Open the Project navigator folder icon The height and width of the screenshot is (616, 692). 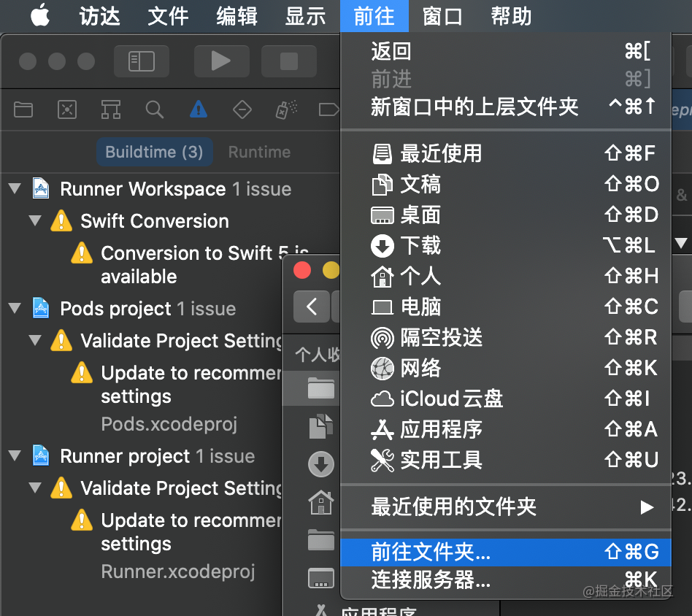pyautogui.click(x=23, y=109)
